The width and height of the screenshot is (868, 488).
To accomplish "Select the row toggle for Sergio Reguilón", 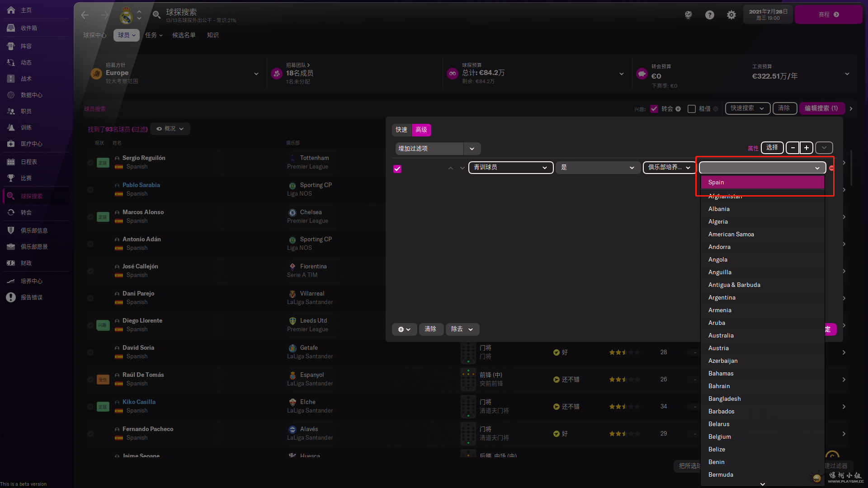I will (x=90, y=163).
